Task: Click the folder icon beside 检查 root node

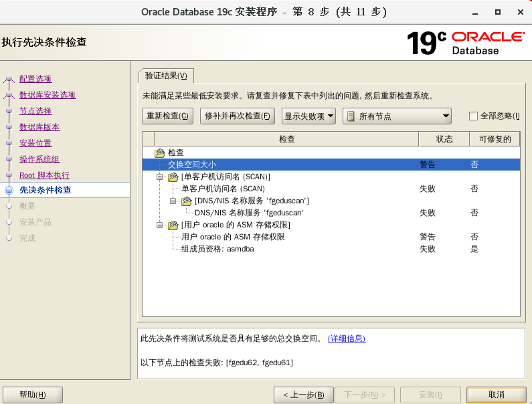Action: point(159,153)
